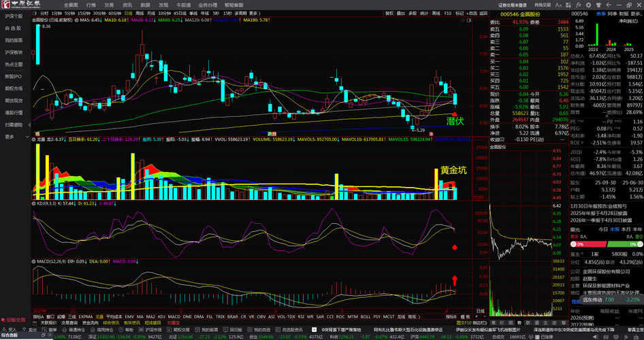Click 传统交易 button

[543, 5]
